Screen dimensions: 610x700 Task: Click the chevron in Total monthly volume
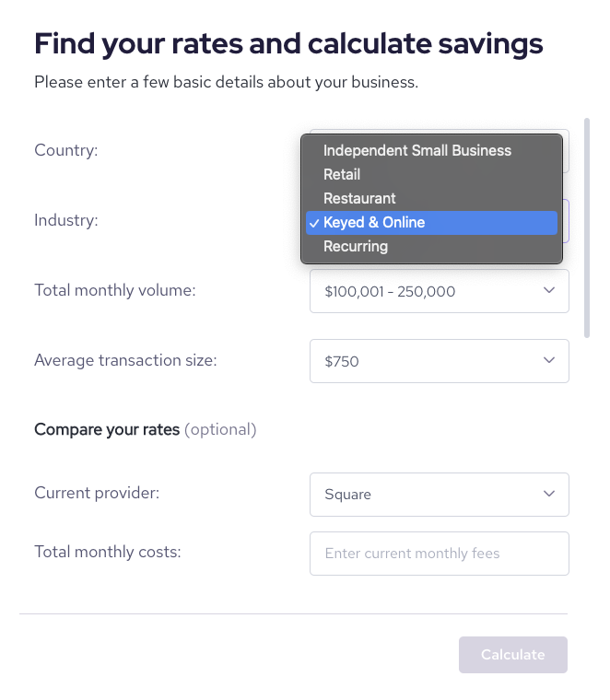coord(549,290)
